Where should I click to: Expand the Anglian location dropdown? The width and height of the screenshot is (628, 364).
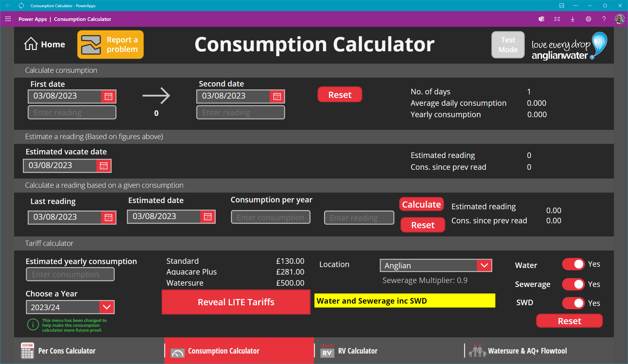[x=484, y=265]
